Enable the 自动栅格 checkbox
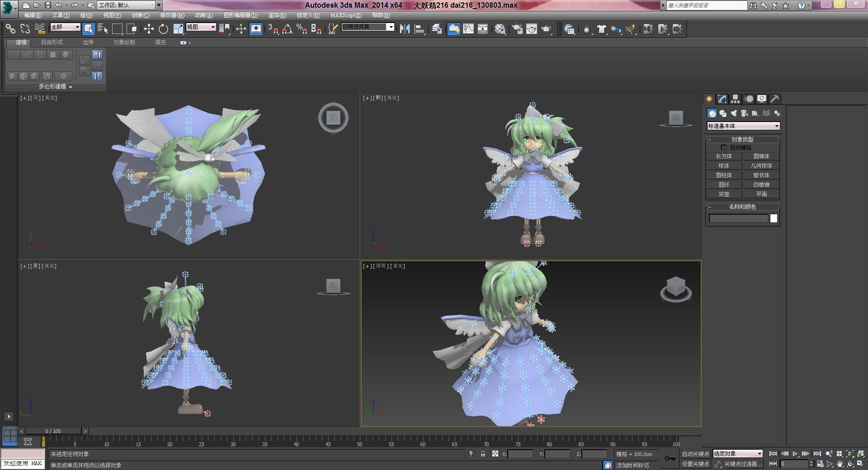 (x=724, y=148)
